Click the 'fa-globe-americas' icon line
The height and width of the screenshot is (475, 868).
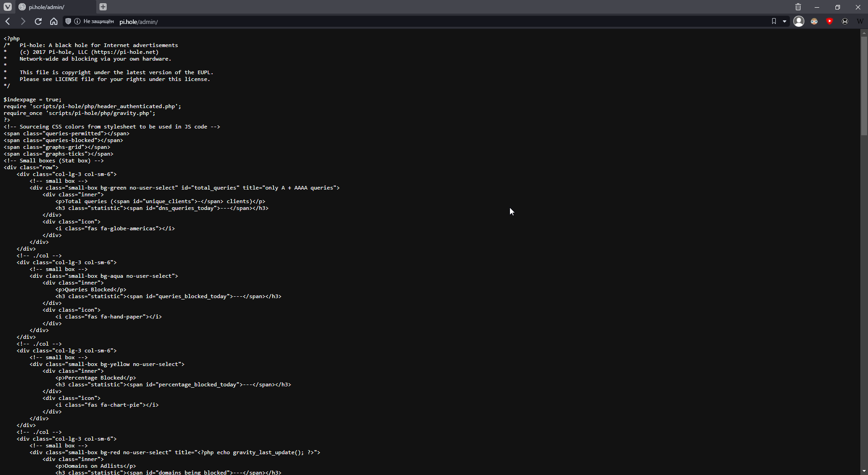pos(115,228)
